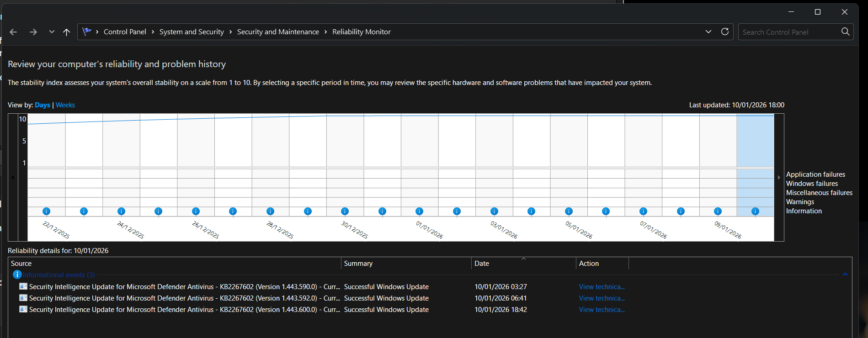
Task: Focus the Search Control Panel field
Action: 790,32
